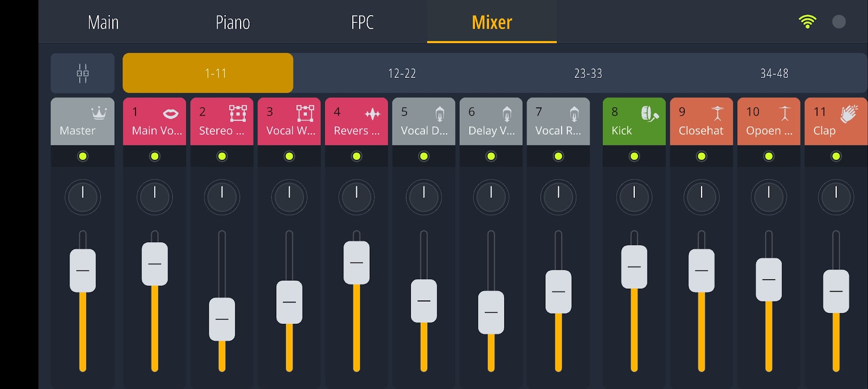Open the FPC tab
The image size is (868, 389).
pos(362,22)
